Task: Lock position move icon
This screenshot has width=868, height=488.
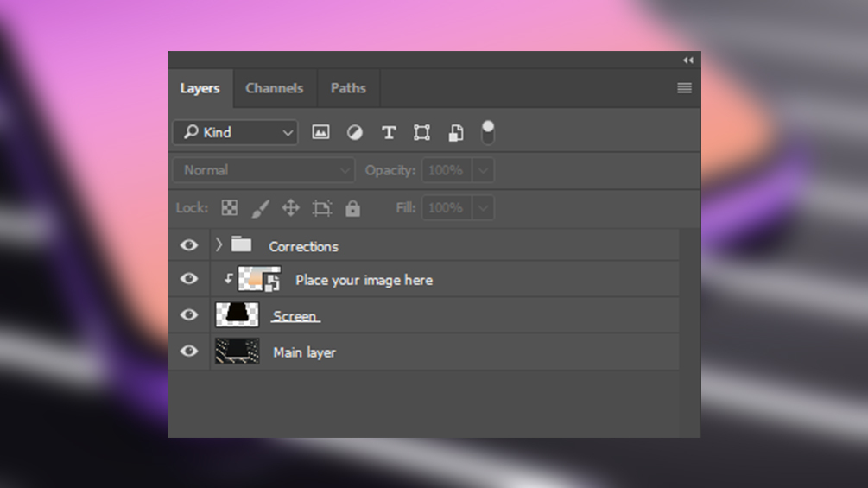Action: (x=290, y=207)
